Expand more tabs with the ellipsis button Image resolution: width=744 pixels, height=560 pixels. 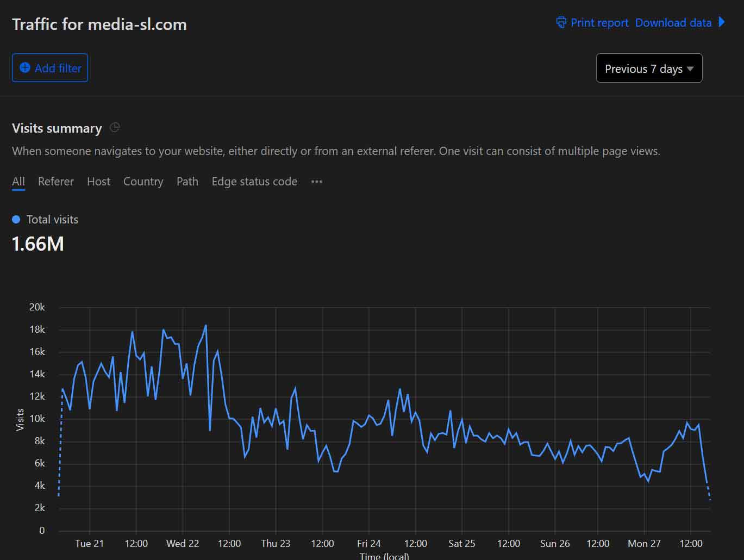[317, 182]
